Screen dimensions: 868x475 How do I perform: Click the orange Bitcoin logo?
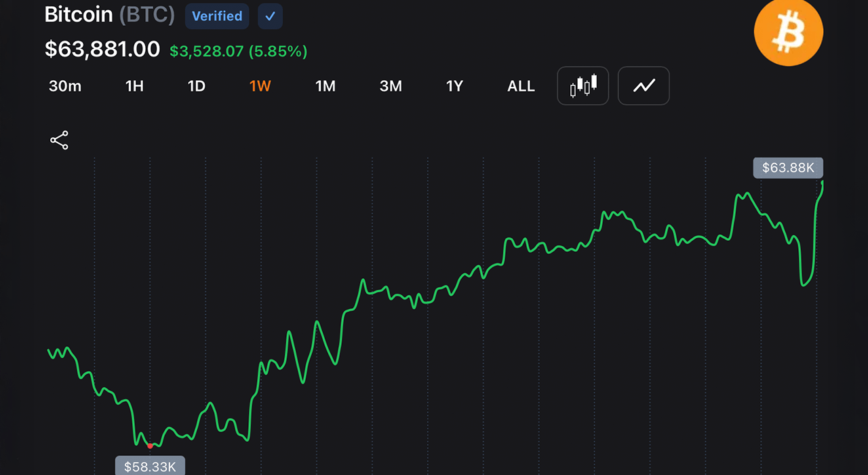tap(789, 31)
